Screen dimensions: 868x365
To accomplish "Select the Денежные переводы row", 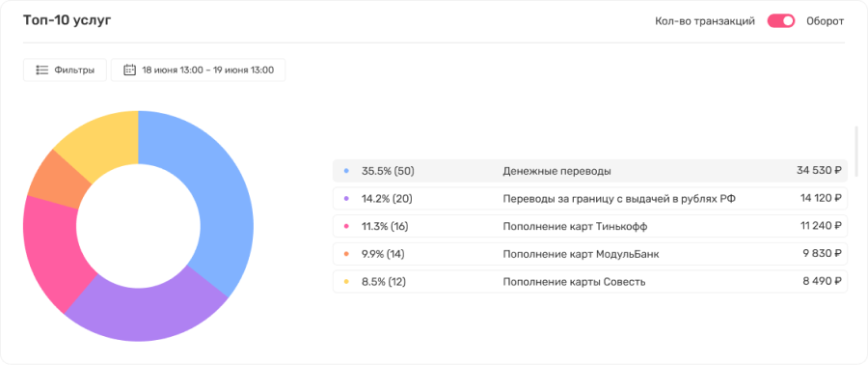I will pos(590,171).
